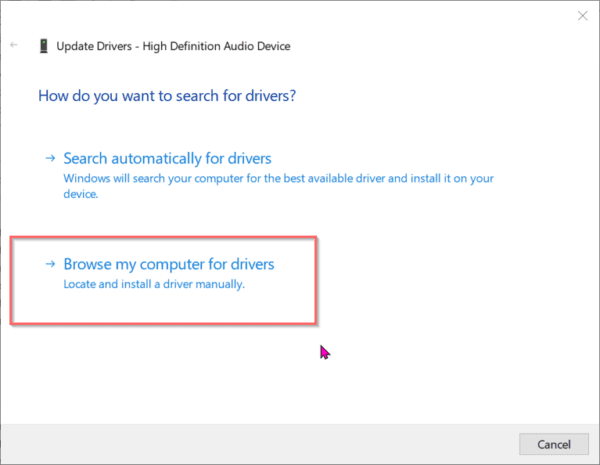
Task: Click the audio device icon beside the title
Action: [43, 46]
